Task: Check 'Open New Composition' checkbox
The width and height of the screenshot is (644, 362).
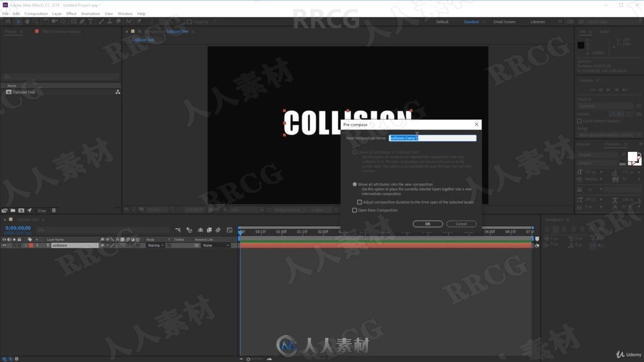Action: point(355,210)
